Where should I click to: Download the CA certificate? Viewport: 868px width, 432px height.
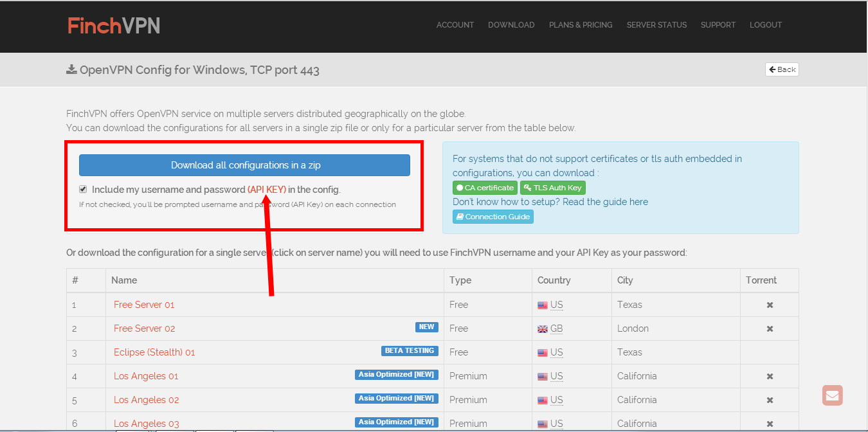[x=485, y=188]
